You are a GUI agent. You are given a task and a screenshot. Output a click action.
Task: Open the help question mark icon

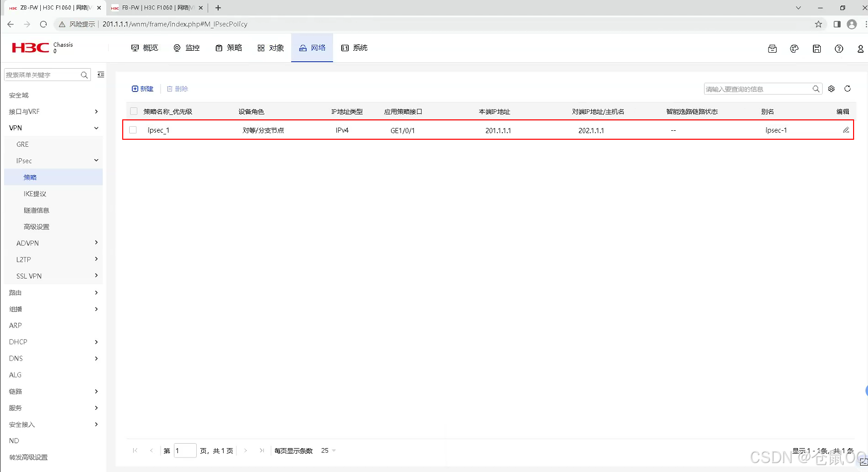coord(839,48)
